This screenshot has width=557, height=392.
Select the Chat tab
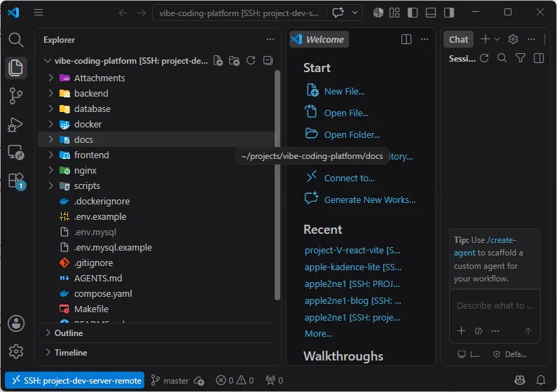point(458,39)
